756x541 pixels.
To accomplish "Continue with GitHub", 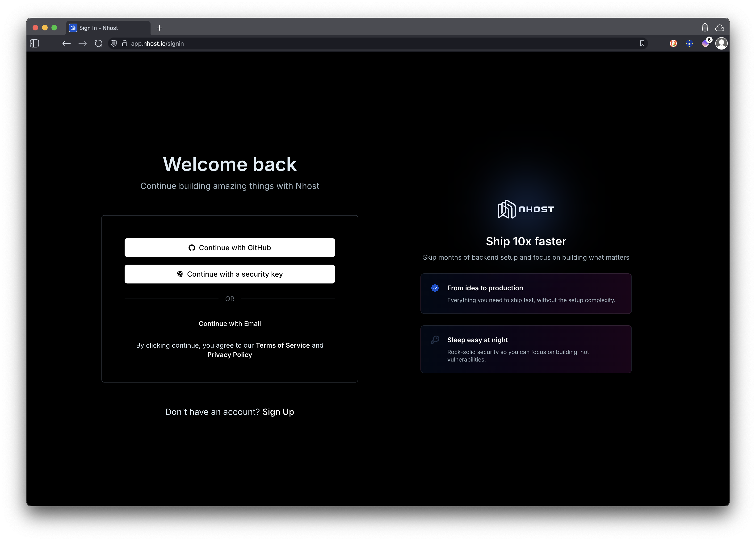I will coord(230,248).
